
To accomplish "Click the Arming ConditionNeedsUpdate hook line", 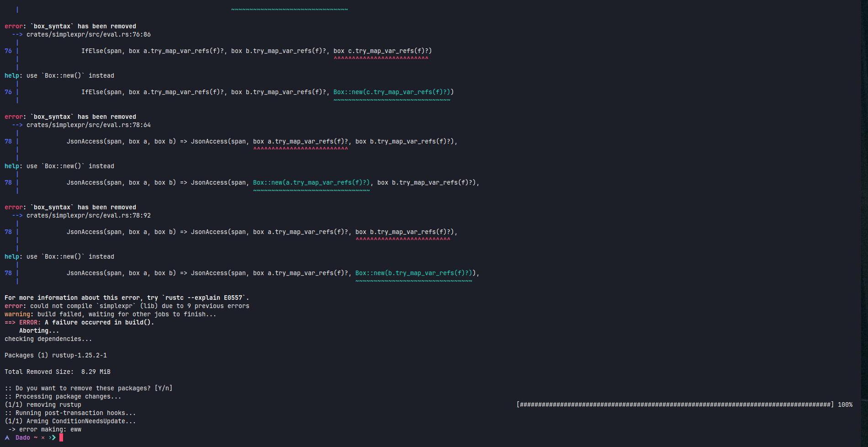I will coord(69,421).
